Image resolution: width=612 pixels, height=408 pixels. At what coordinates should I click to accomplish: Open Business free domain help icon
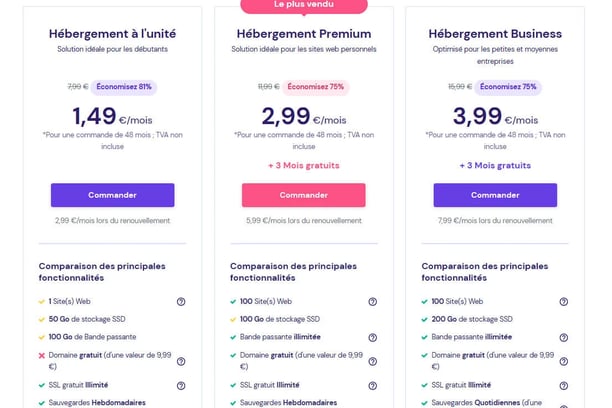click(x=564, y=361)
